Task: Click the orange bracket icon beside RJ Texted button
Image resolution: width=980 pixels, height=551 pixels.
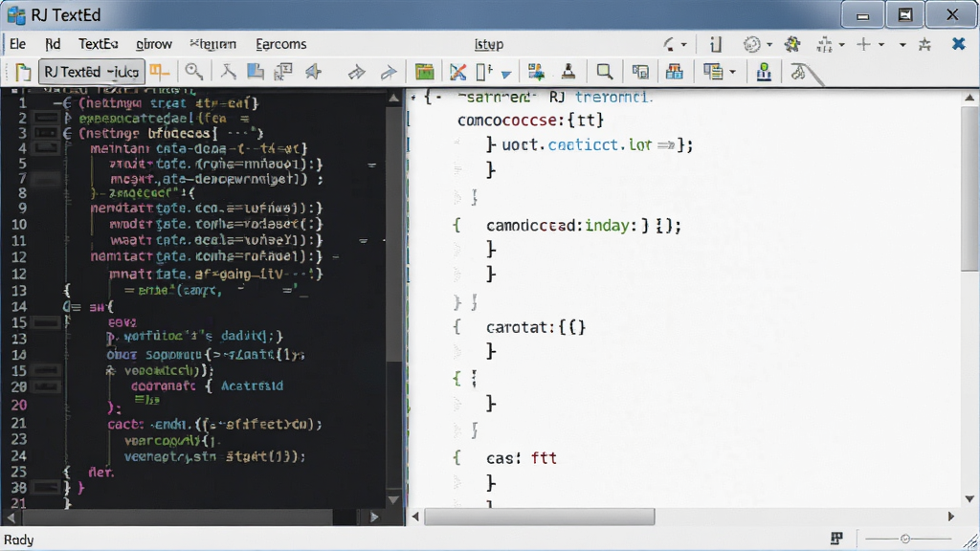Action: click(x=160, y=72)
